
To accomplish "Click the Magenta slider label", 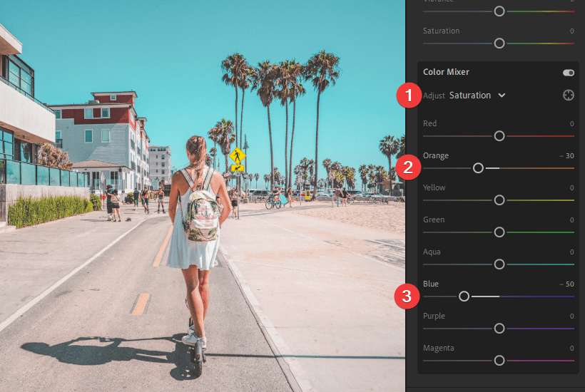I will tap(438, 348).
